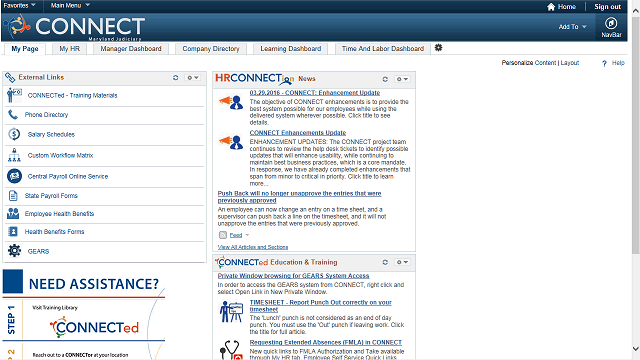The width and height of the screenshot is (640, 360).
Task: Click View All Articles and Sections
Action: click(x=253, y=247)
